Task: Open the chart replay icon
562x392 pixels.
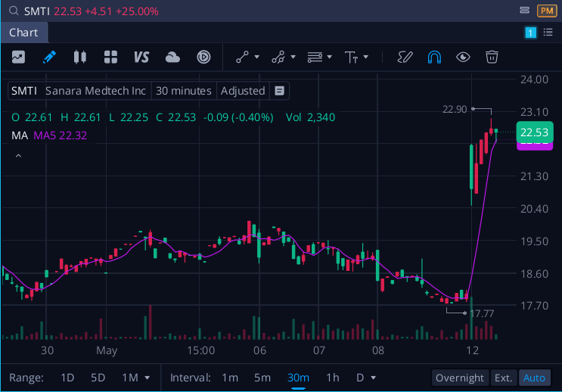Action: 203,57
